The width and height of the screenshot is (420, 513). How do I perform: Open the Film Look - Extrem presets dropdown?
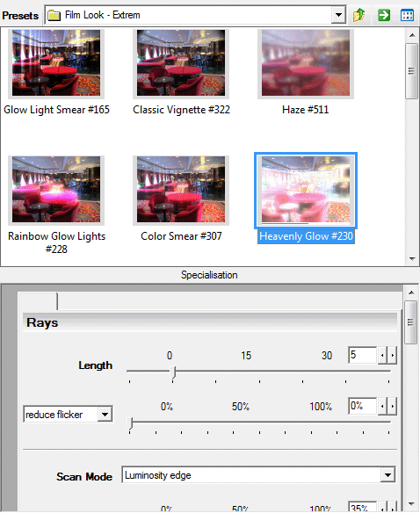[338, 15]
